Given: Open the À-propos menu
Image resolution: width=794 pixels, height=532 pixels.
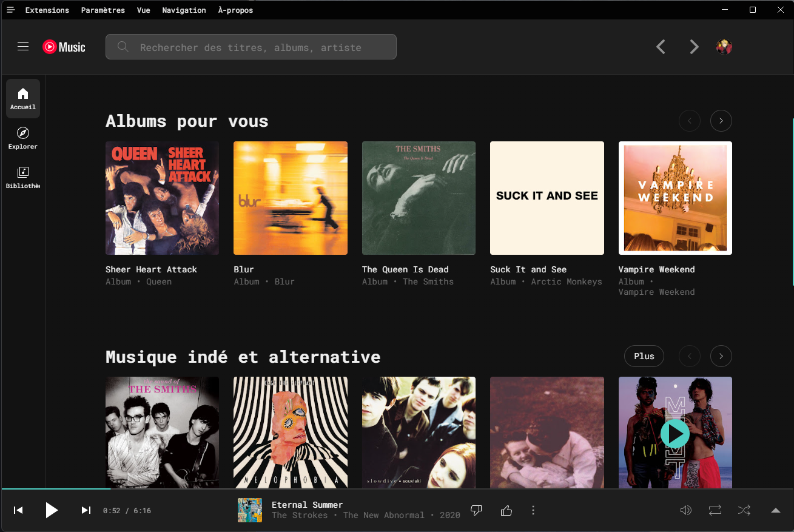Looking at the screenshot, I should [236, 10].
